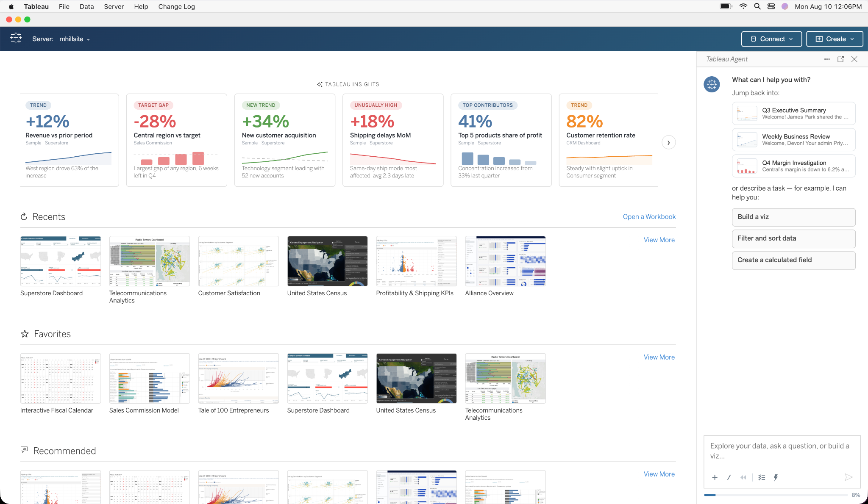Click the purple Siri icon in menu bar
Viewport: 868px width, 504px height.
(x=785, y=6)
